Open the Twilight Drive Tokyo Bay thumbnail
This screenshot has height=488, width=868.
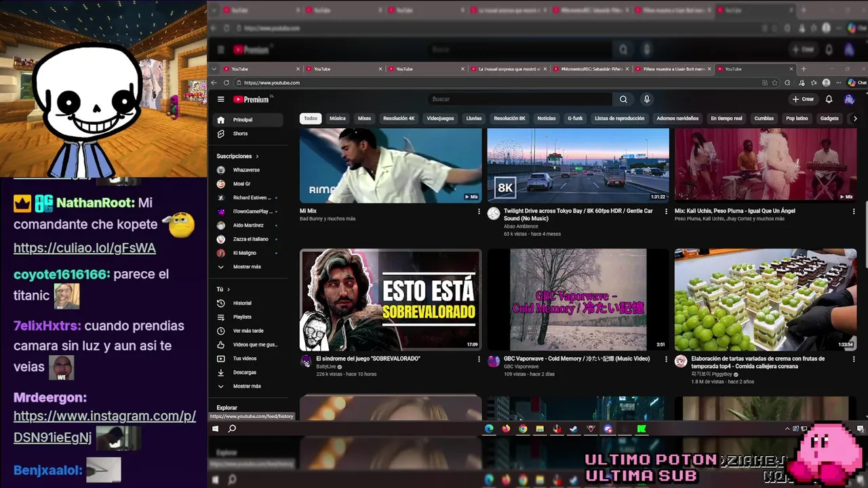pyautogui.click(x=578, y=165)
